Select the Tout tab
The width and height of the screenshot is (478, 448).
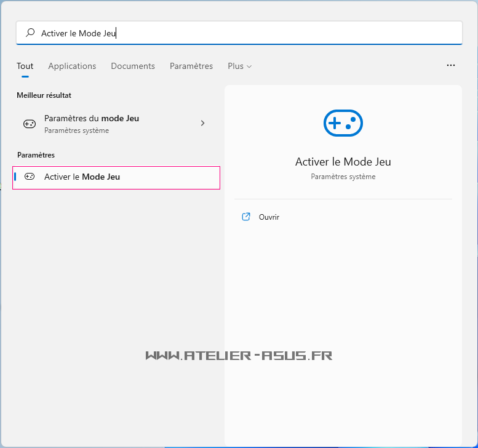coord(25,66)
